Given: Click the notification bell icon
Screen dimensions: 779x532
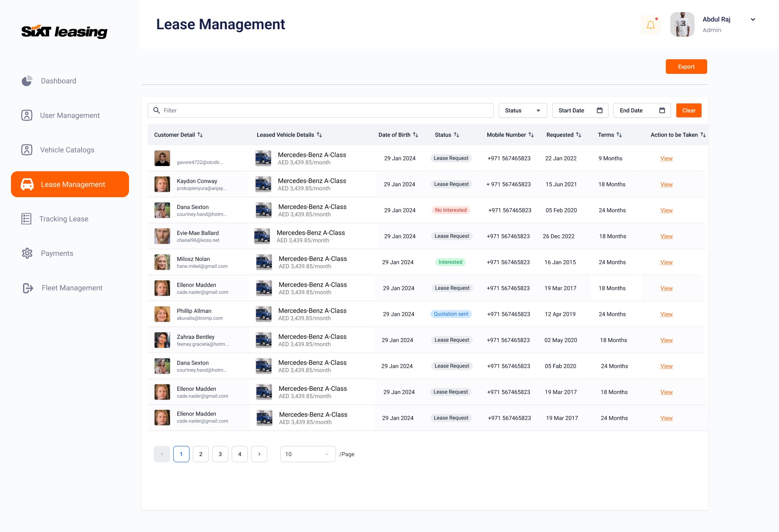Looking at the screenshot, I should [x=650, y=25].
